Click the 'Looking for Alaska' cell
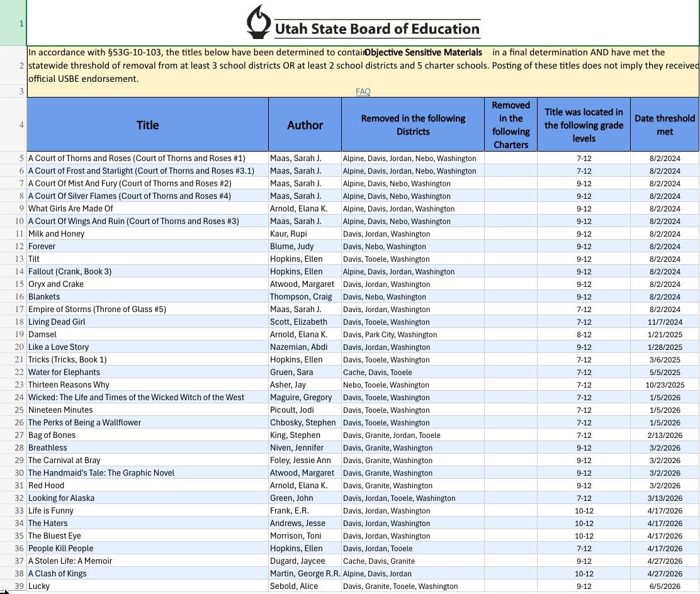Viewport: 700px width, 594px height. click(x=148, y=498)
